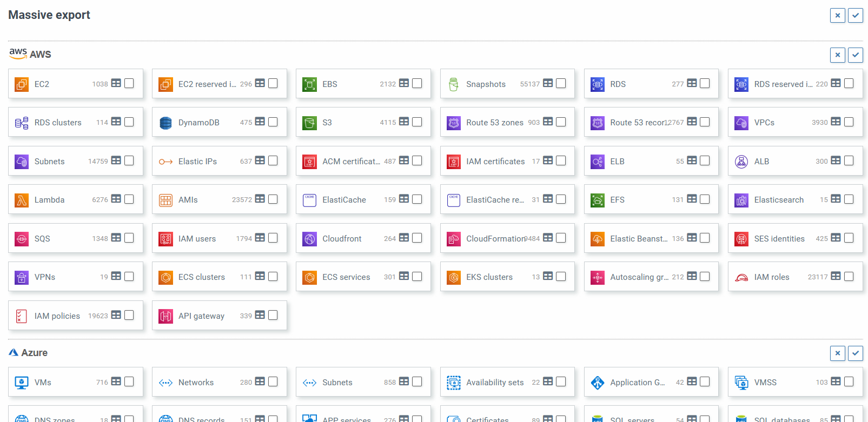
Task: Open table view for Azure Networks
Action: tap(260, 381)
